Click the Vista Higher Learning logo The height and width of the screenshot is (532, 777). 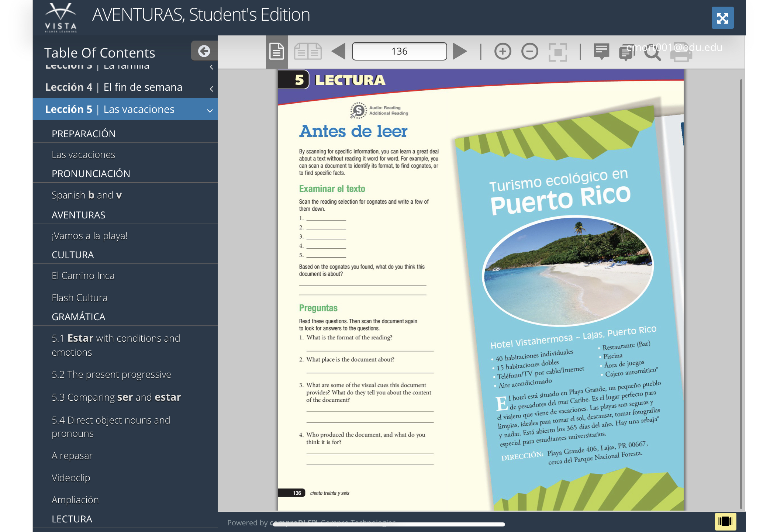61,17
